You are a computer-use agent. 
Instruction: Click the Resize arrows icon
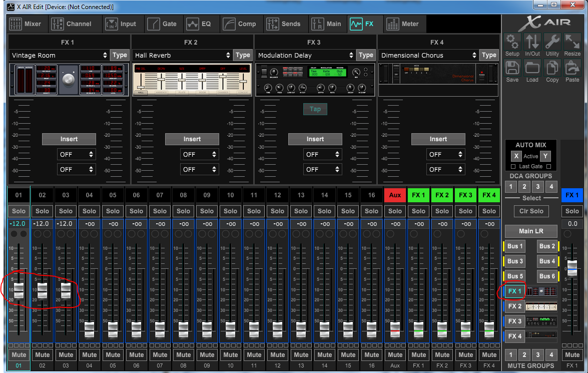pyautogui.click(x=572, y=42)
